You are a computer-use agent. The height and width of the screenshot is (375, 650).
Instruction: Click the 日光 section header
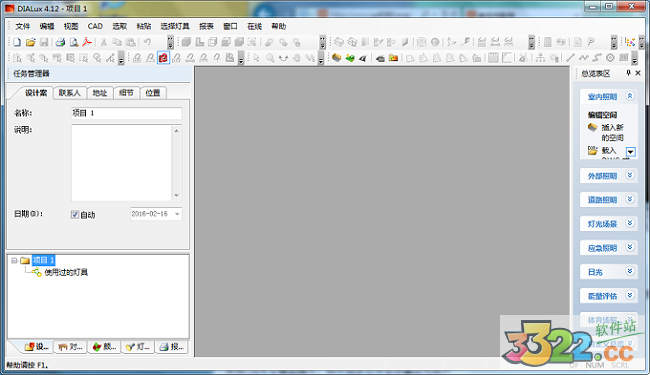pos(608,272)
